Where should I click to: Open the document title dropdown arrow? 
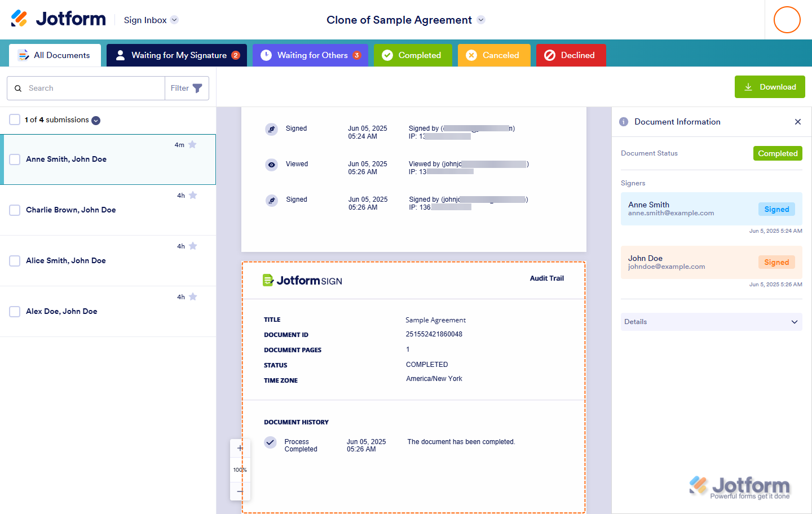pyautogui.click(x=481, y=20)
